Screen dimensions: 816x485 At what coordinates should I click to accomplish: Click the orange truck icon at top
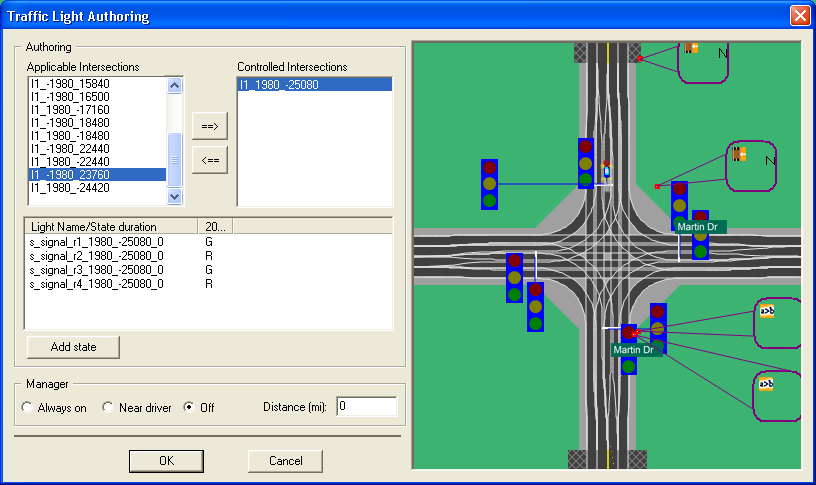pos(691,48)
